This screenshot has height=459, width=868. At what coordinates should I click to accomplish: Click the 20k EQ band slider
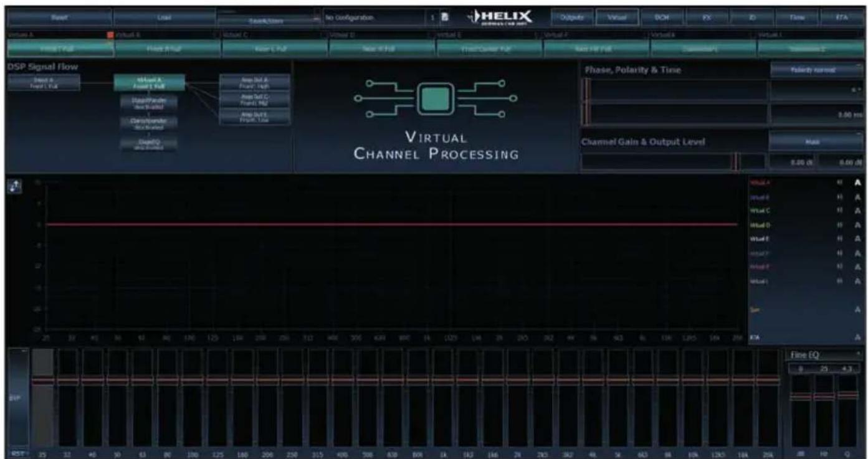(x=768, y=397)
